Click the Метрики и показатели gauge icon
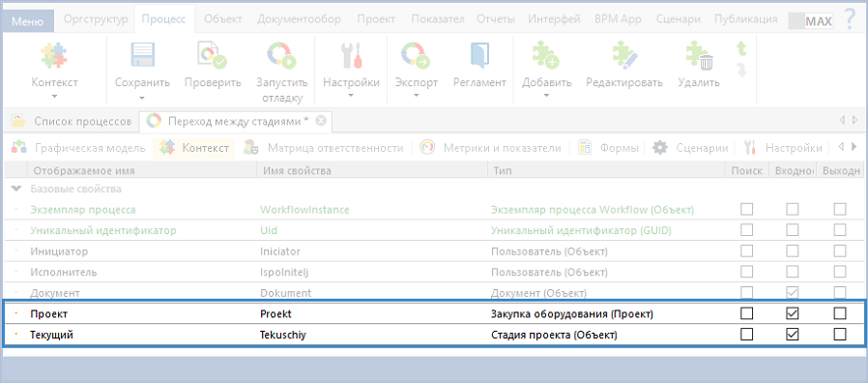The width and height of the screenshot is (868, 383). [x=427, y=147]
